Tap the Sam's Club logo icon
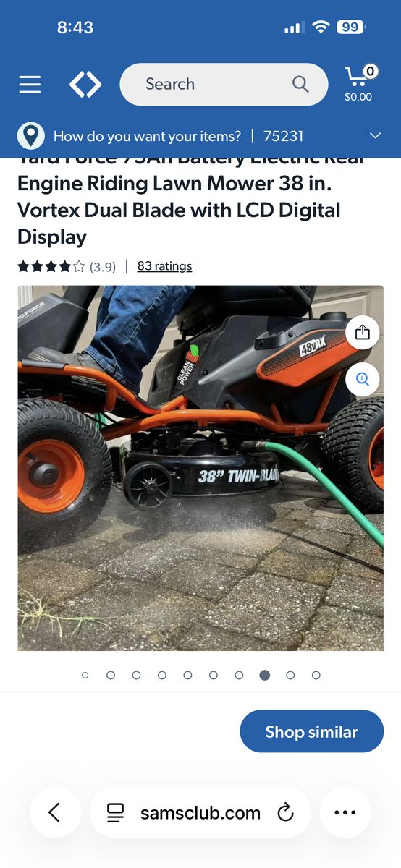This screenshot has width=401, height=868. click(x=85, y=85)
